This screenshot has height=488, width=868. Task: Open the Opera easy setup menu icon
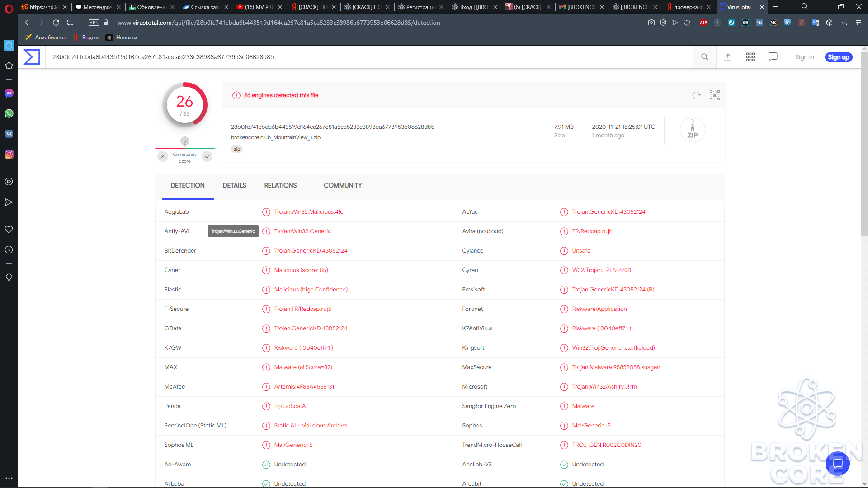pos(859,23)
